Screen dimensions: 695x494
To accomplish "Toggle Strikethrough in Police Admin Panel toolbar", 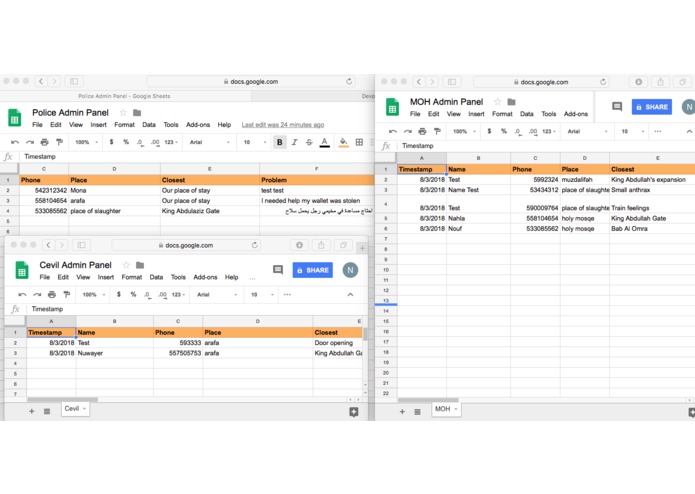I will coord(309,142).
